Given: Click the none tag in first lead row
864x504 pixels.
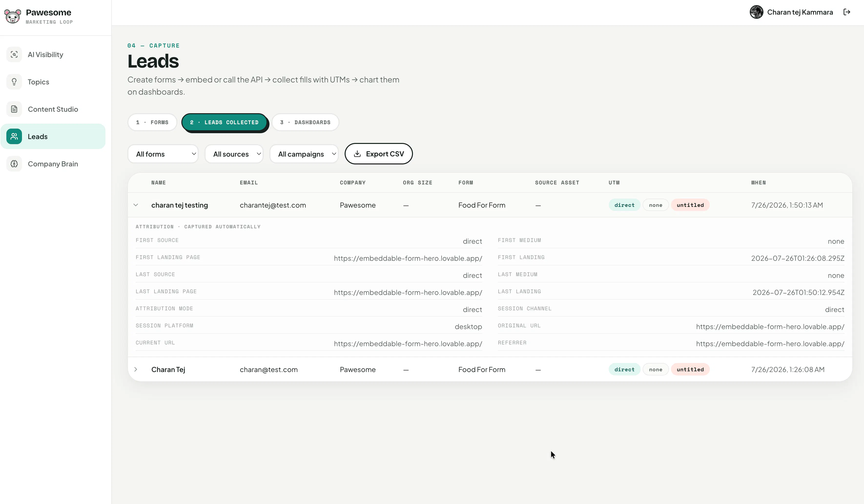Looking at the screenshot, I should click(x=655, y=205).
